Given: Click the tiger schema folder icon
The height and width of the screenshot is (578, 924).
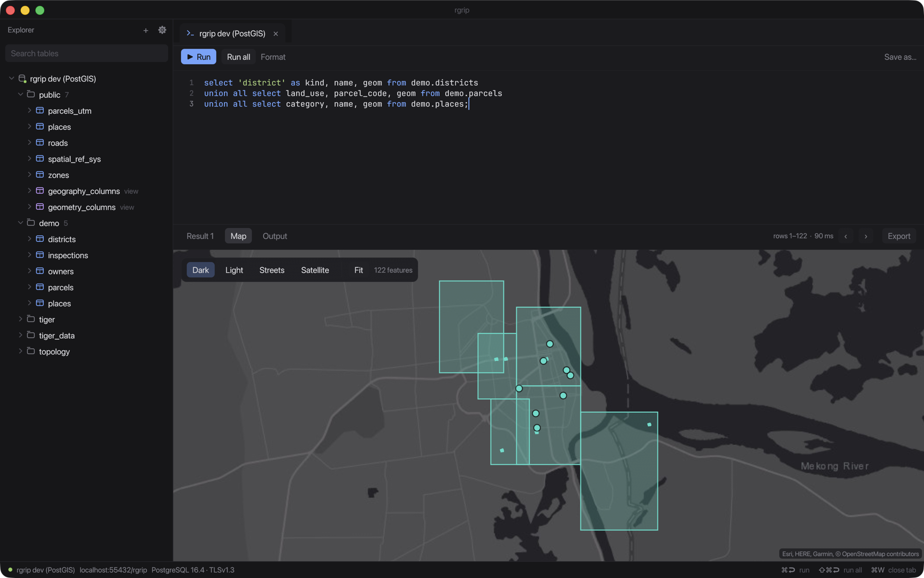Looking at the screenshot, I should tap(31, 319).
